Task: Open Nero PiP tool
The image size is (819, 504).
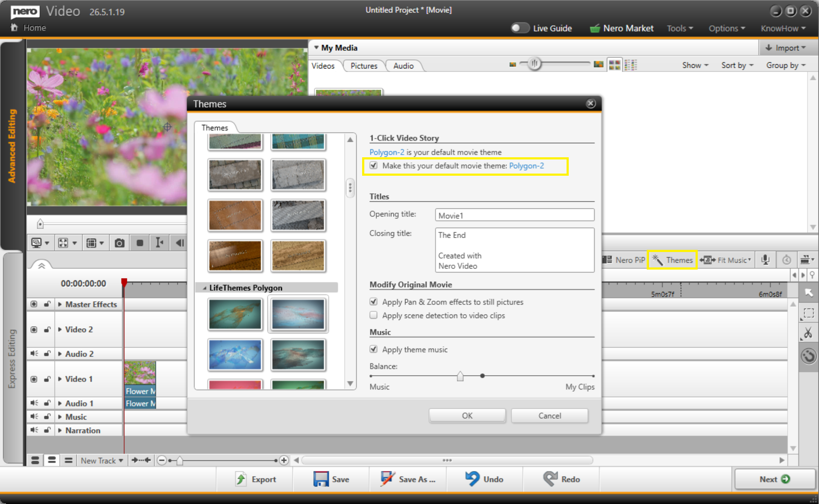Action: pos(624,260)
